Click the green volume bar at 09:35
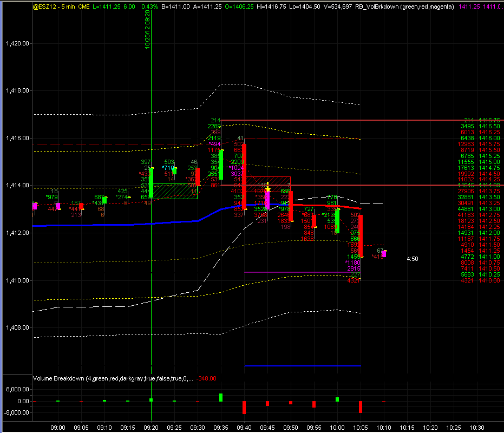504x433 pixels. tap(221, 397)
